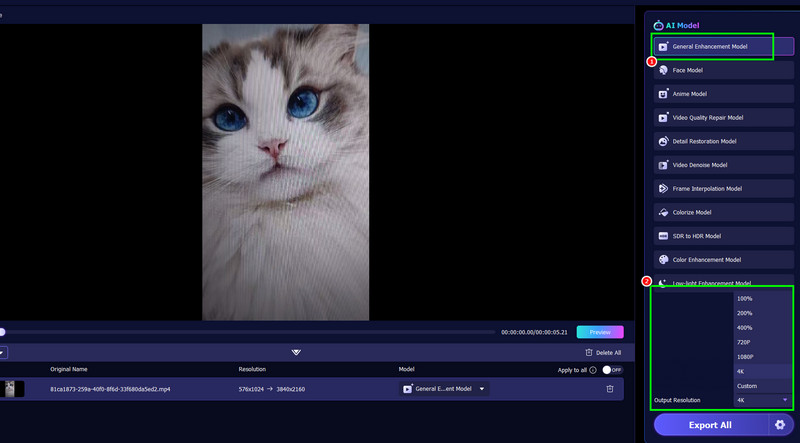Click the Model column header
This screenshot has height=443, width=800.
coord(407,370)
